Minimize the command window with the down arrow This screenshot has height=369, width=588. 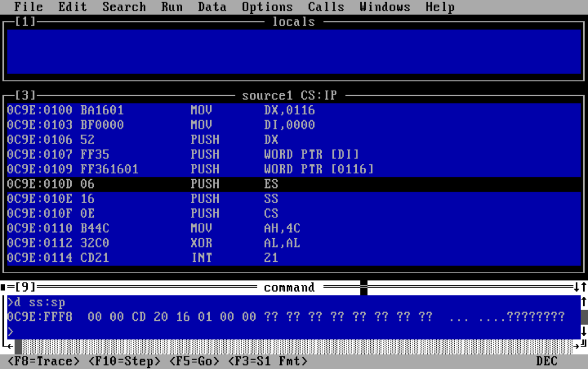577,287
